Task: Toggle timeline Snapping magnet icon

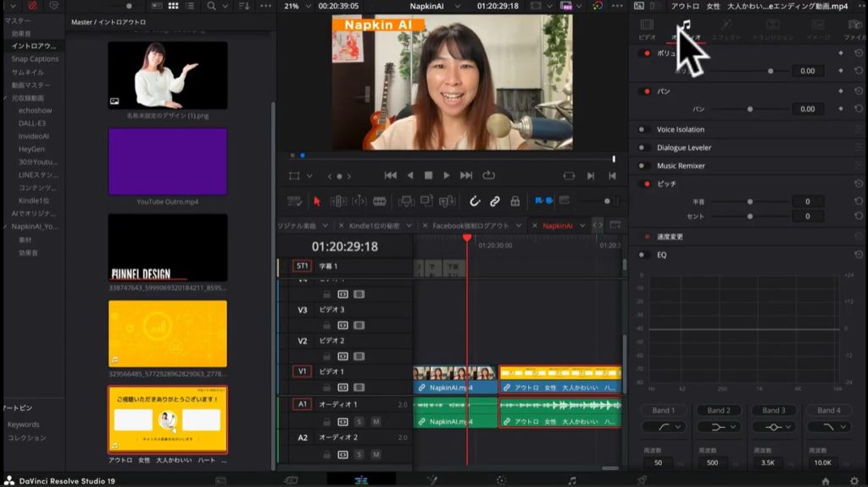Action: click(475, 201)
